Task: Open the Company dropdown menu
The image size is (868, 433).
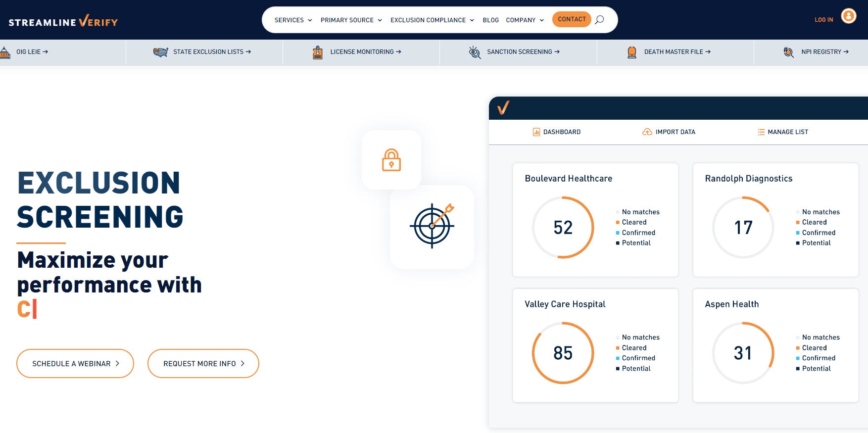Action: point(525,20)
